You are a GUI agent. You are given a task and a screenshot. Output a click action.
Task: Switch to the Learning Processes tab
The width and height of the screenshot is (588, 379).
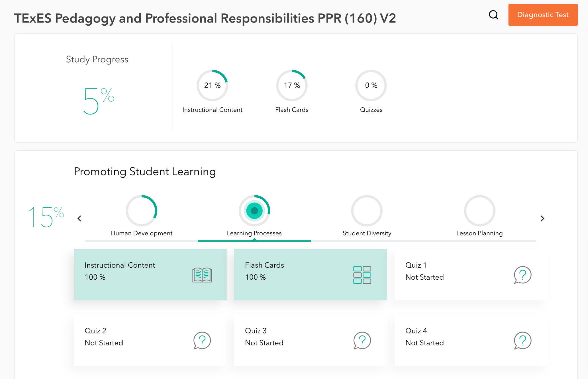tap(254, 233)
